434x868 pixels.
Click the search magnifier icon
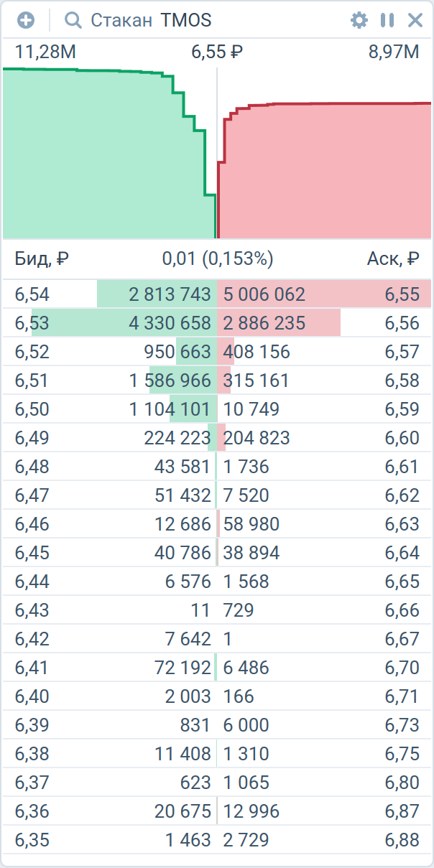click(73, 20)
